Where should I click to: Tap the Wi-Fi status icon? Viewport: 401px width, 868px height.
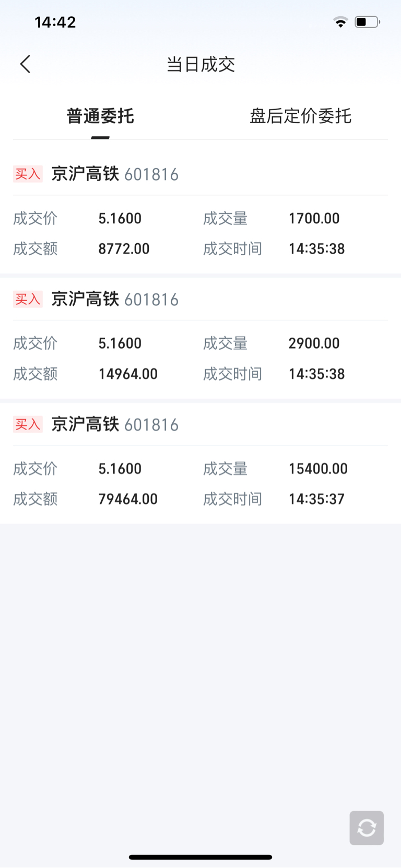click(340, 22)
